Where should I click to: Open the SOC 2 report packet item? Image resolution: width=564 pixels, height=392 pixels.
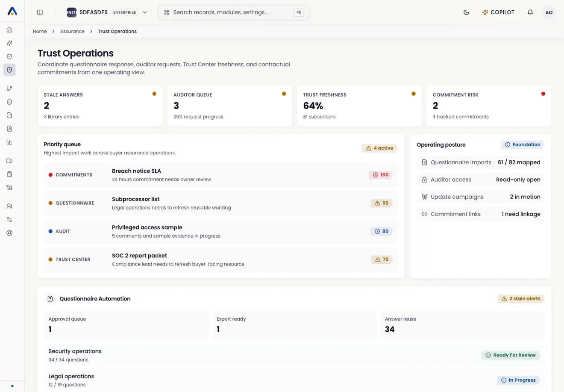pos(220,259)
